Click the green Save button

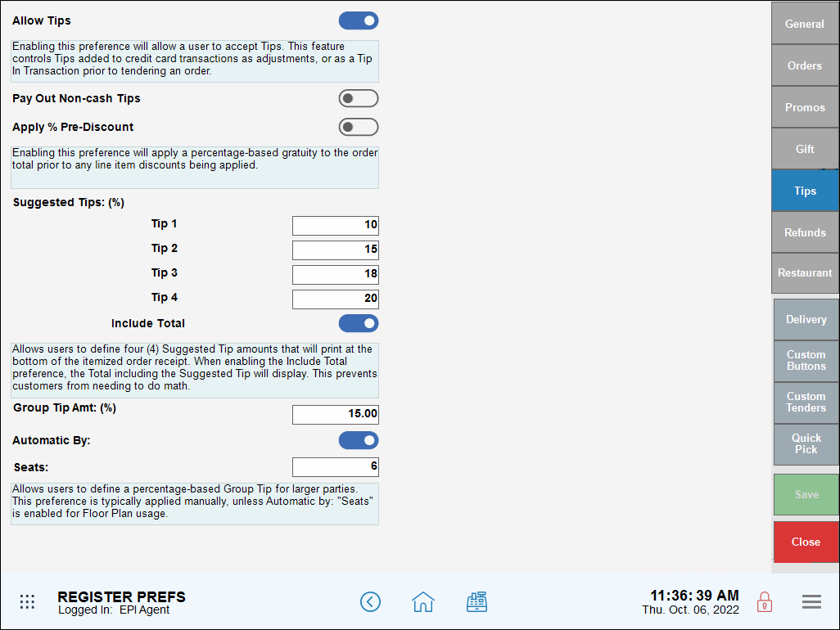click(x=806, y=494)
